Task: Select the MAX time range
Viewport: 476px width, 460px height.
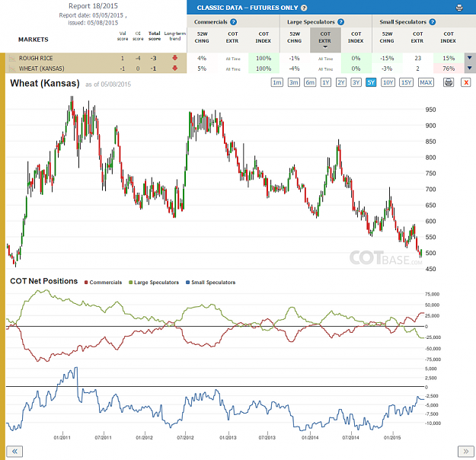Action: point(426,82)
